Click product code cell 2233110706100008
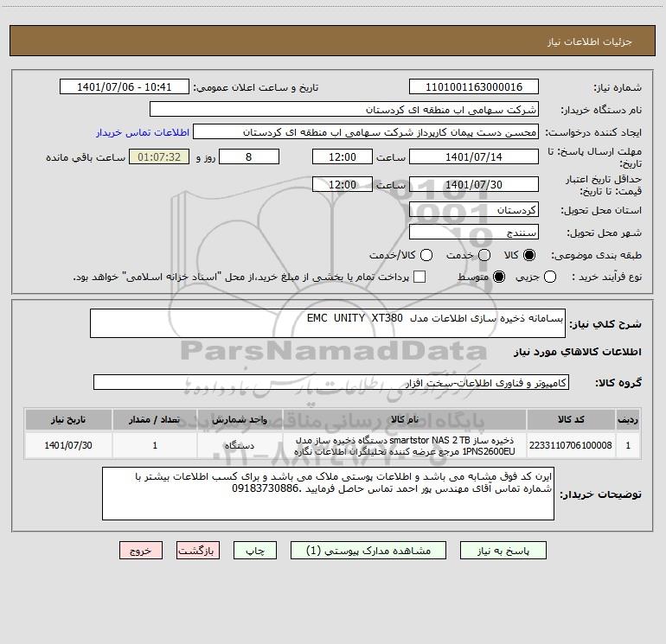 (x=571, y=445)
